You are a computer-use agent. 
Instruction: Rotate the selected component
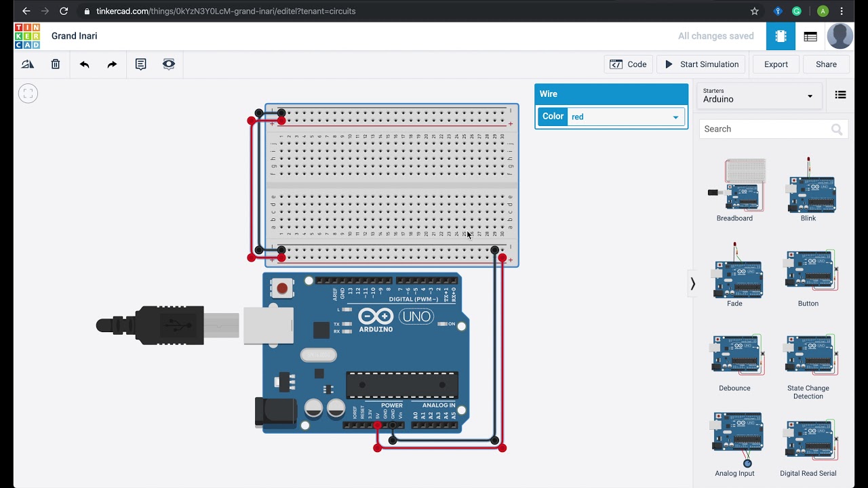(x=28, y=64)
